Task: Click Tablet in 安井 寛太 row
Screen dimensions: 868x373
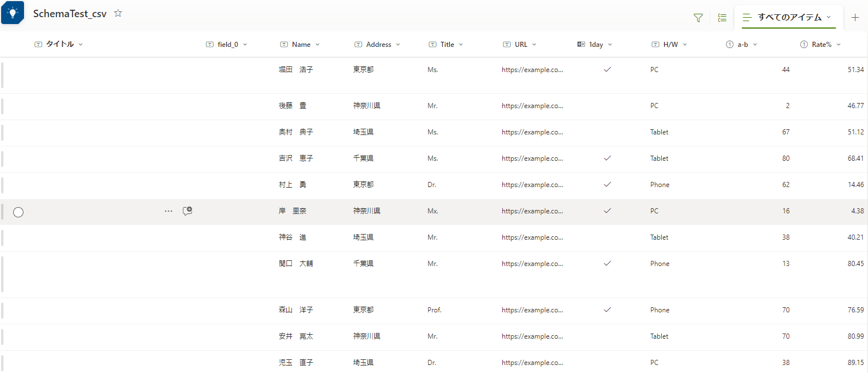Action: [659, 336]
